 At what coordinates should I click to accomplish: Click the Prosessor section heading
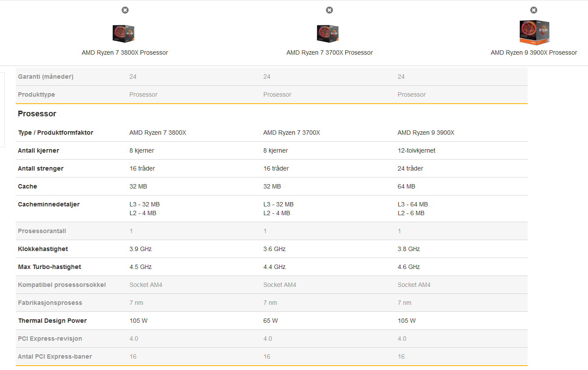click(37, 114)
